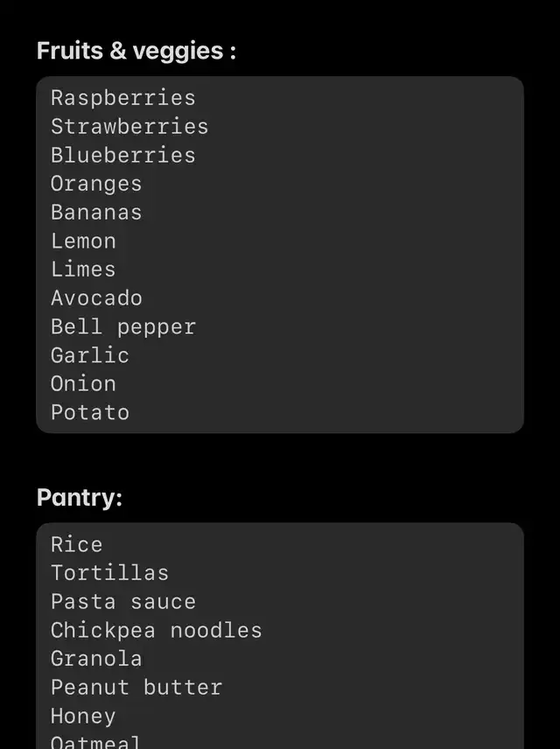This screenshot has height=749, width=560.
Task: Select the Strawberries entry
Action: click(x=129, y=127)
